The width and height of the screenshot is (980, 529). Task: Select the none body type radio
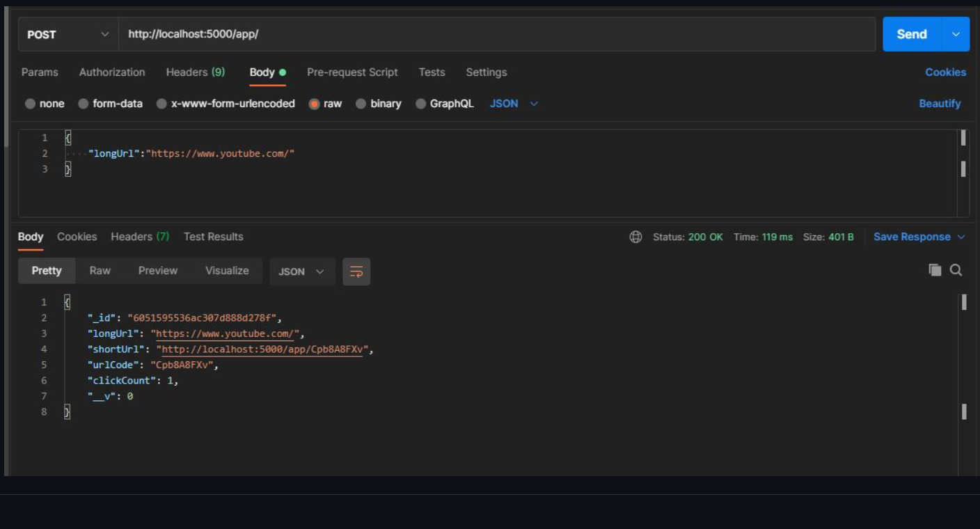[x=30, y=104]
